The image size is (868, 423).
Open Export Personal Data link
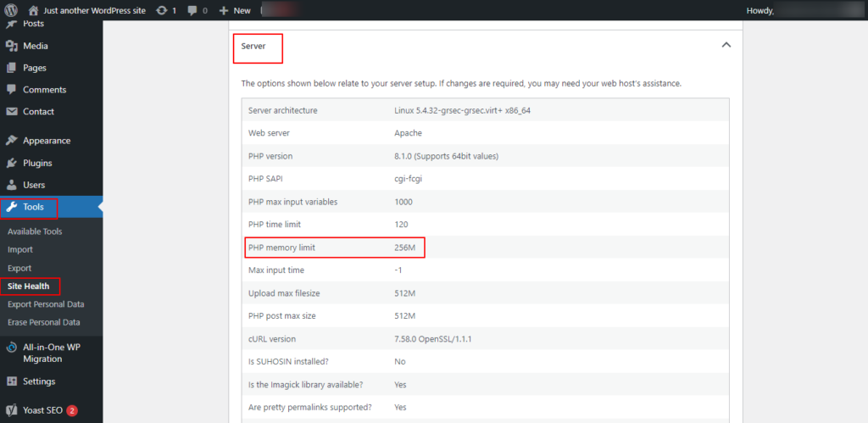46,304
